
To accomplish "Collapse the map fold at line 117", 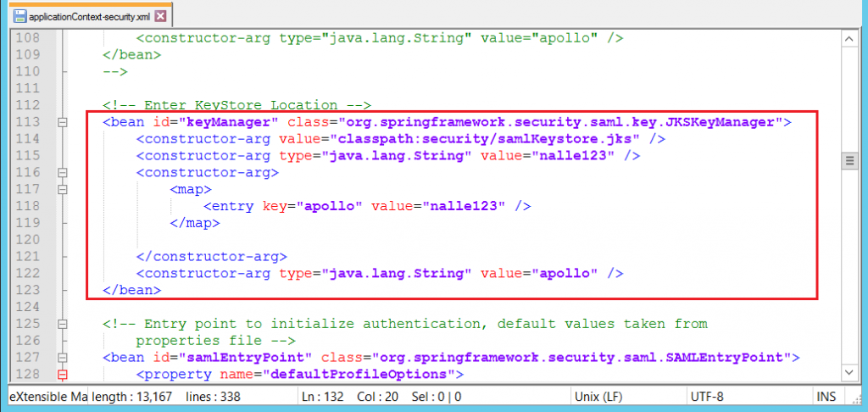I will pyautogui.click(x=63, y=189).
